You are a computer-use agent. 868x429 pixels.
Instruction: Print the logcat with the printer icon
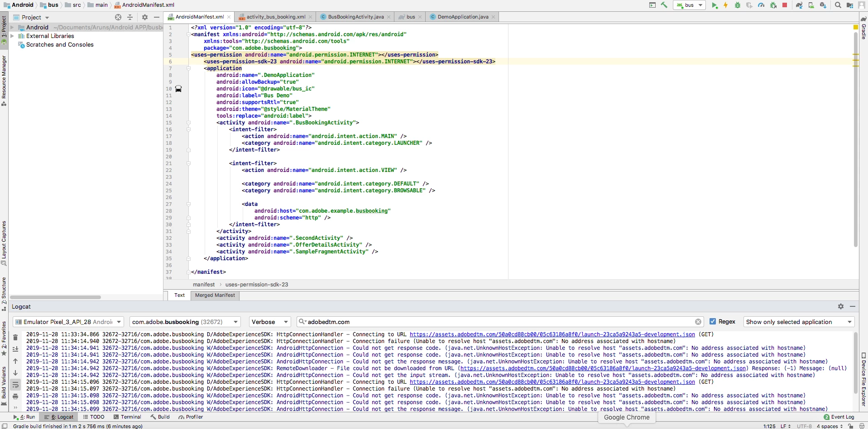15,396
